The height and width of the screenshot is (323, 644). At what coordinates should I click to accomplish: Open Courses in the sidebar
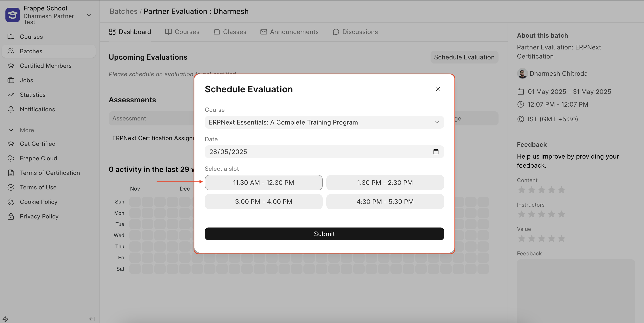[49, 37]
